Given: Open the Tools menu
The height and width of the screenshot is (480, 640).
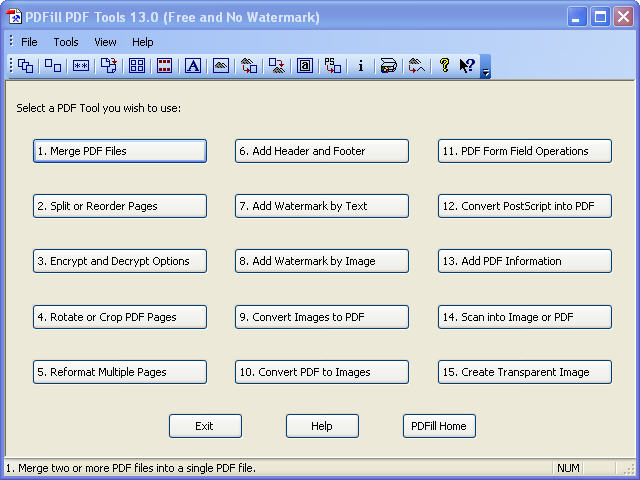Looking at the screenshot, I should 66,42.
